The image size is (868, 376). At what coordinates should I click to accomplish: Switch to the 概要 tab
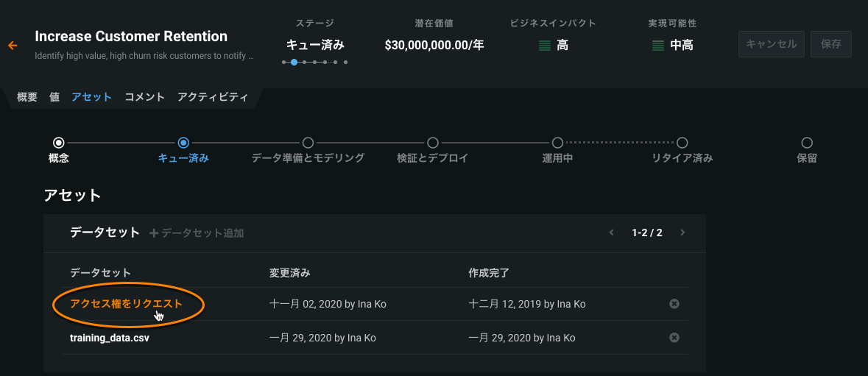click(x=27, y=97)
